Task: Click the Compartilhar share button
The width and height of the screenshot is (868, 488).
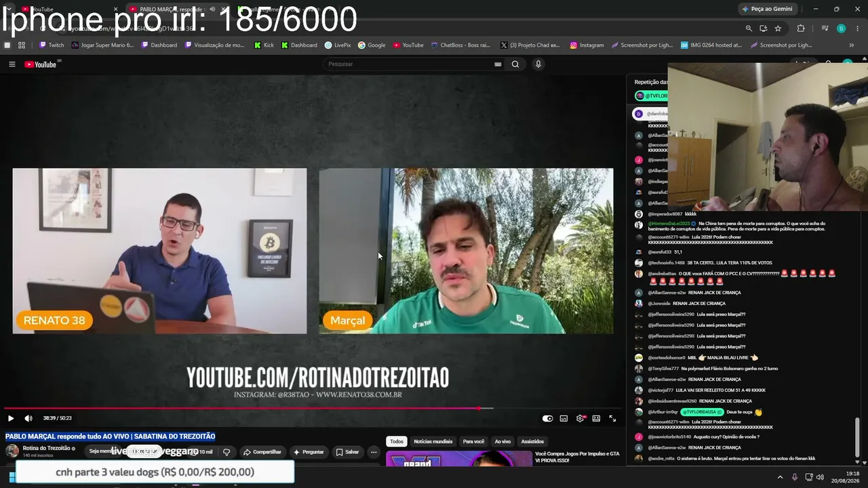Action: (x=262, y=452)
